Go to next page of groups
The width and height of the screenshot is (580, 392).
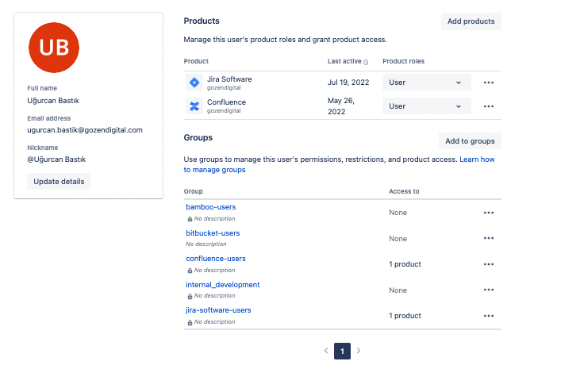(x=359, y=351)
